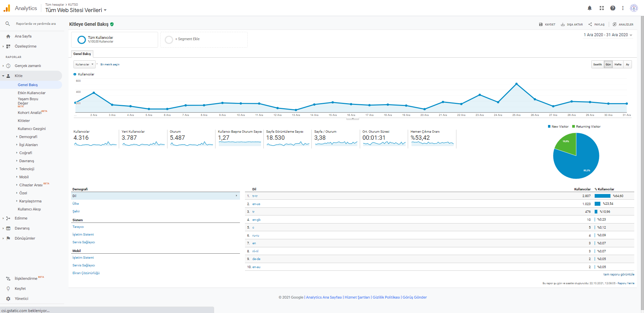Image resolution: width=644 pixels, height=313 pixels.
Task: Select the Dil demographic row
Action: [155, 196]
